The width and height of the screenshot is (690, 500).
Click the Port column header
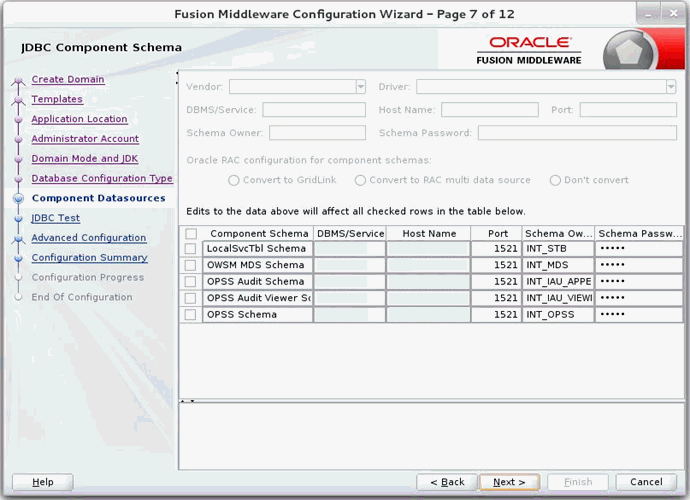click(497, 234)
